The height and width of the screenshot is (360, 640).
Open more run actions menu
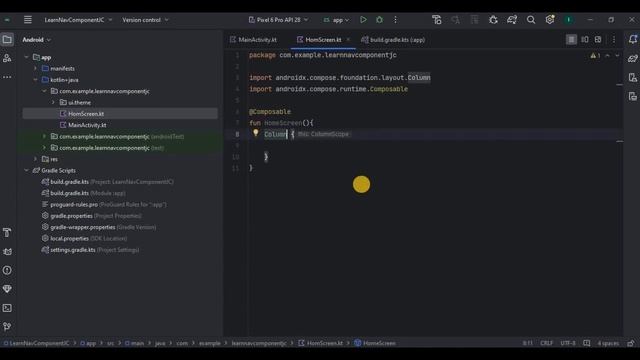[395, 20]
